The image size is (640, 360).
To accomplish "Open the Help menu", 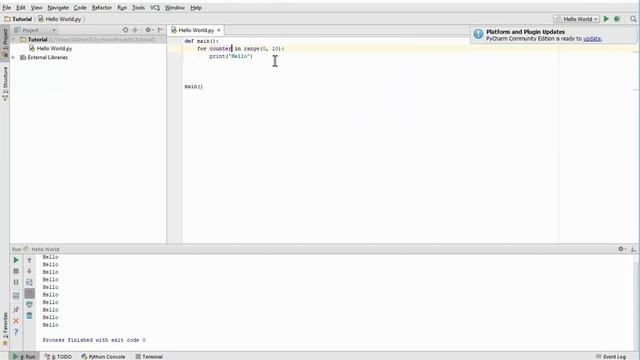I will pyautogui.click(x=196, y=8).
